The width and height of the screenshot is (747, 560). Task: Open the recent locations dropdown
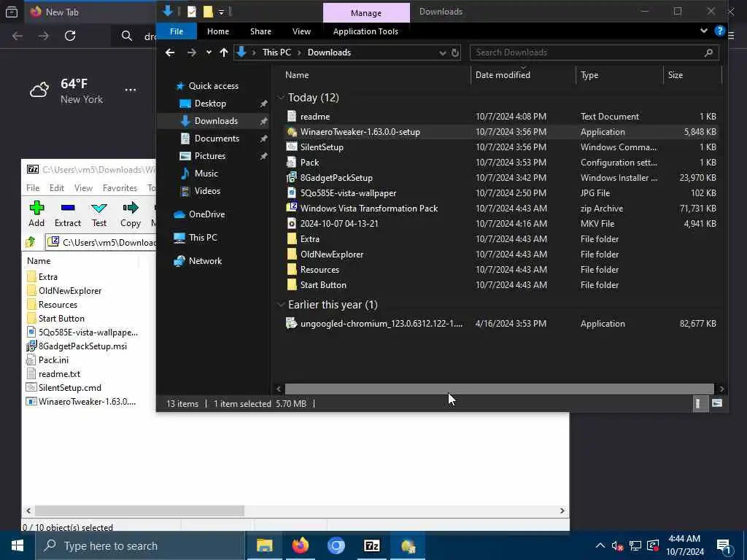[x=209, y=52]
